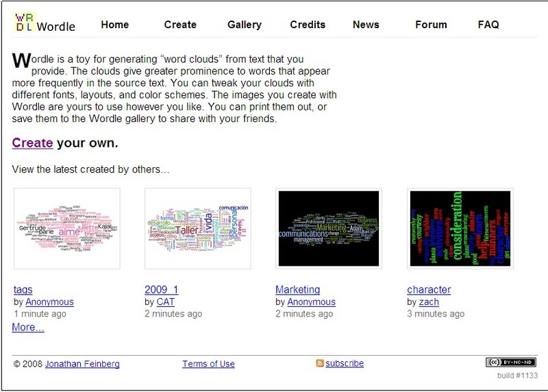Image resolution: width=548 pixels, height=392 pixels.
Task: Open the Gallery menu item
Action: (245, 25)
